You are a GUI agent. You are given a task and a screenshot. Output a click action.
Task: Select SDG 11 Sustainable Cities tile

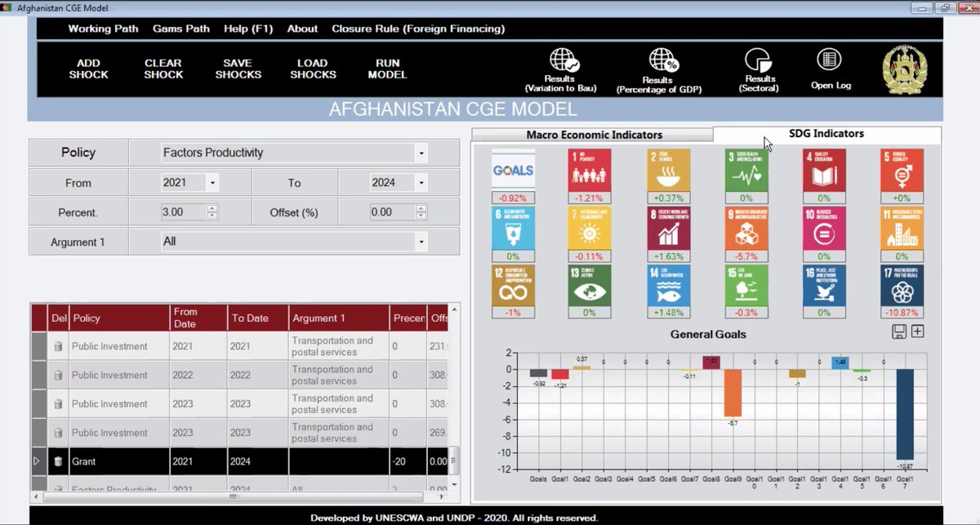point(902,228)
